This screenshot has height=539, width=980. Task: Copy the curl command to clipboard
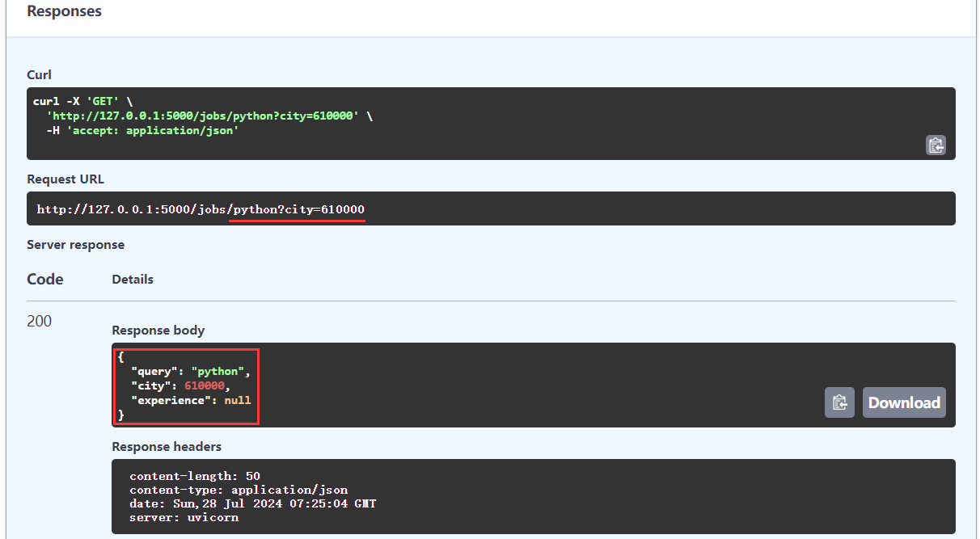pyautogui.click(x=936, y=145)
